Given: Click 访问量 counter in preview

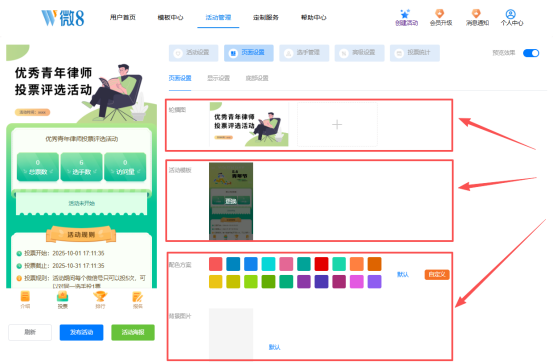Looking at the screenshot, I should 125,167.
